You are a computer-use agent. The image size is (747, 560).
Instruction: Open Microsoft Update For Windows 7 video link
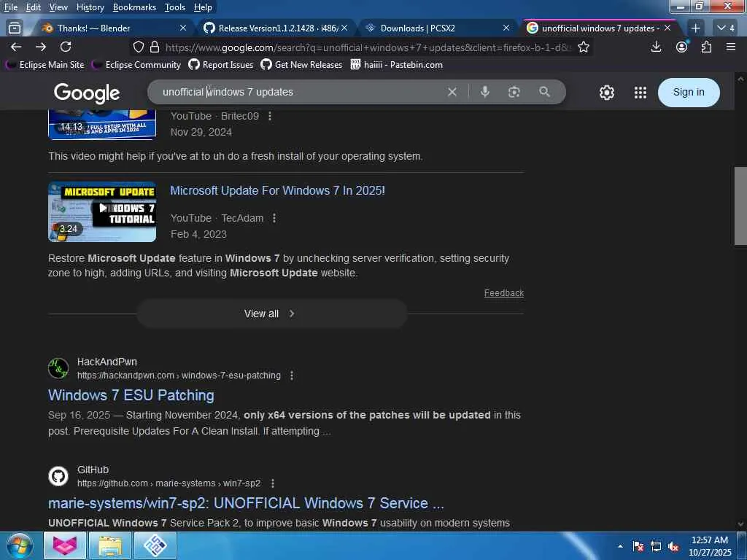tap(277, 190)
